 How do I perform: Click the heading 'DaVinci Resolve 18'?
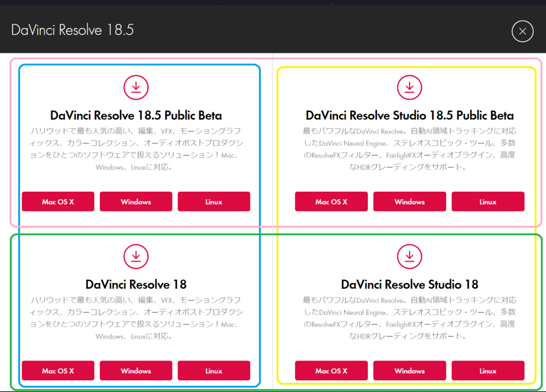click(x=136, y=284)
